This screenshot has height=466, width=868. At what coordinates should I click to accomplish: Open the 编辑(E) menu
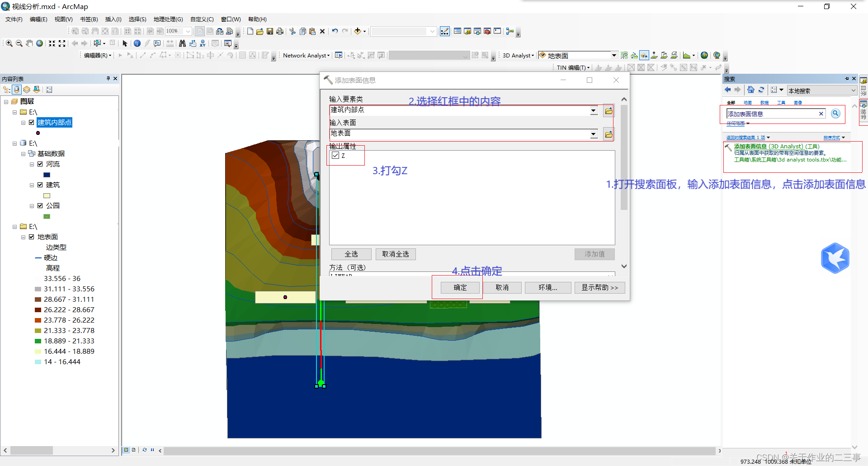(x=38, y=19)
